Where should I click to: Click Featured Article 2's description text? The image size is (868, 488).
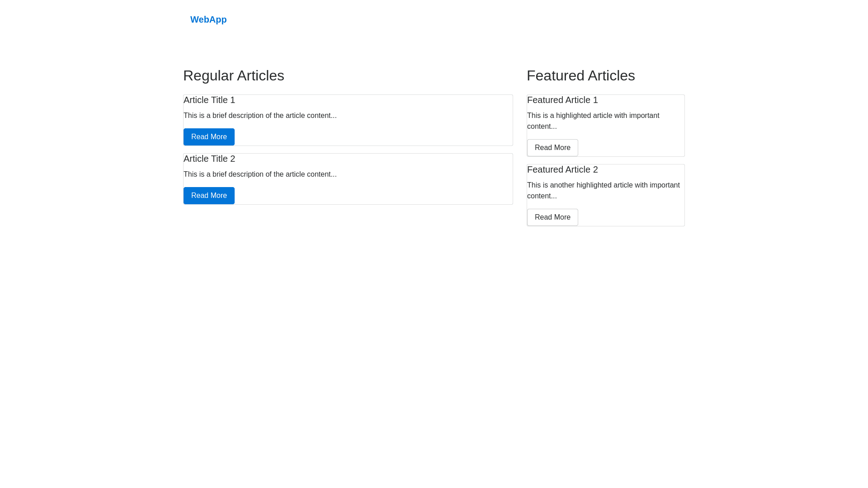point(603,190)
